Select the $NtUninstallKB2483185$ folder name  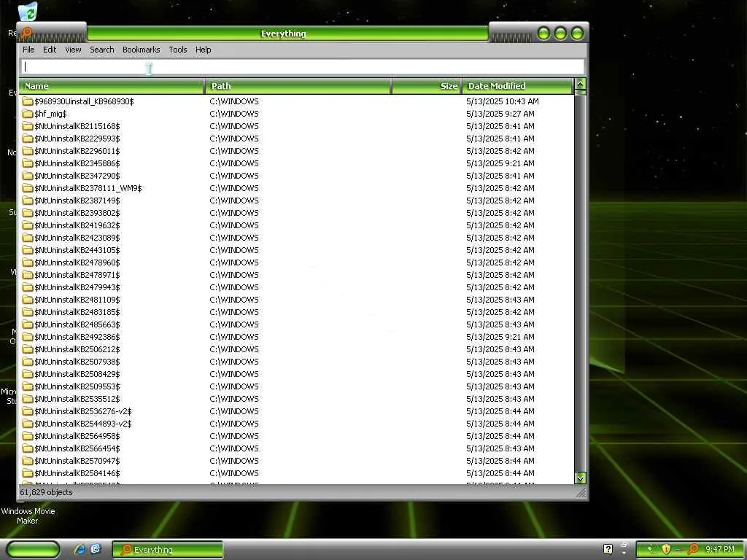point(77,312)
